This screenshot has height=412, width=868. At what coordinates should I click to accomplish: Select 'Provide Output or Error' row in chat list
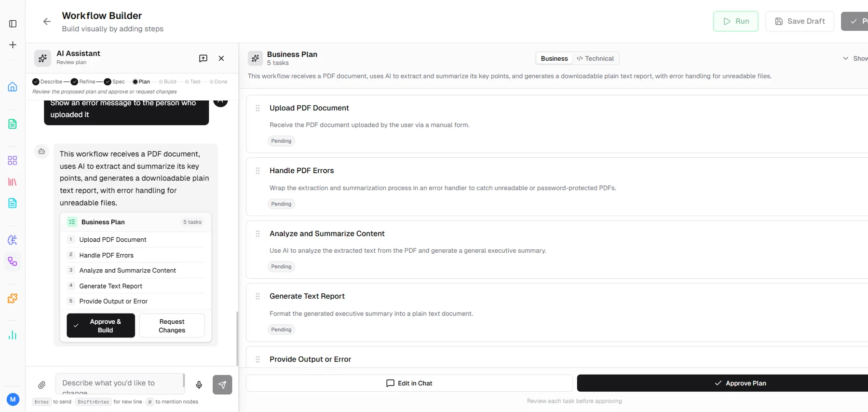[x=136, y=301]
